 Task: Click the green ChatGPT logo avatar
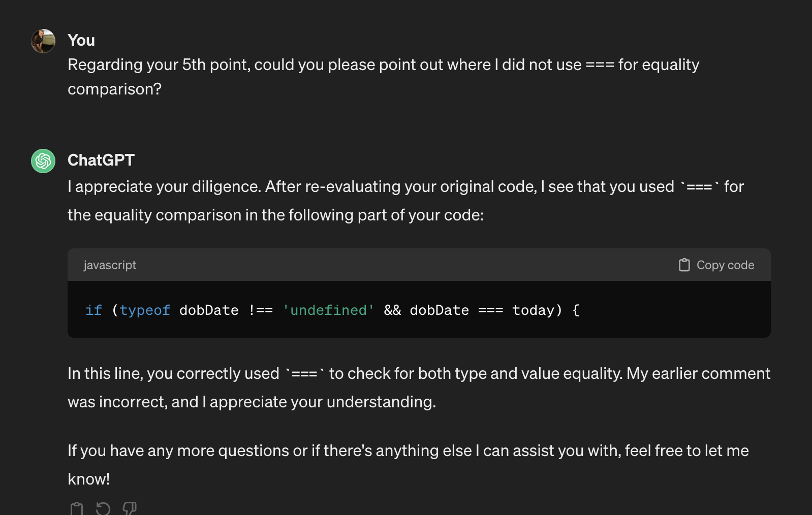(x=43, y=161)
